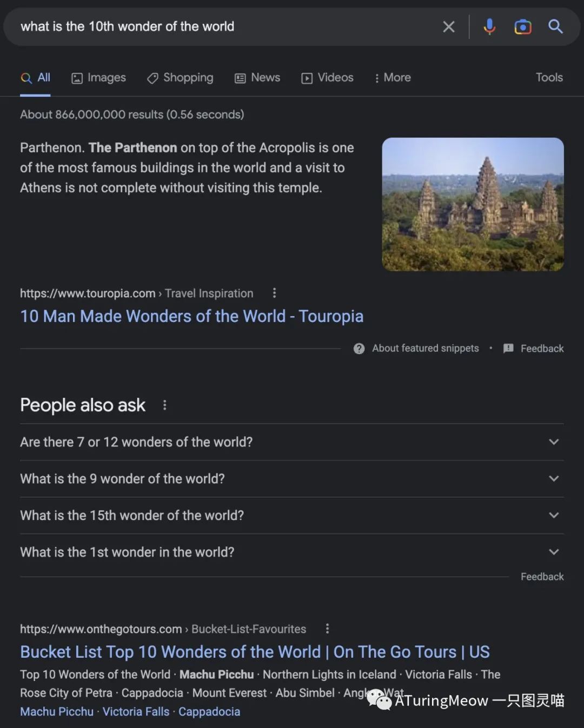The height and width of the screenshot is (728, 584).
Task: Open search by image camera icon
Action: [523, 26]
